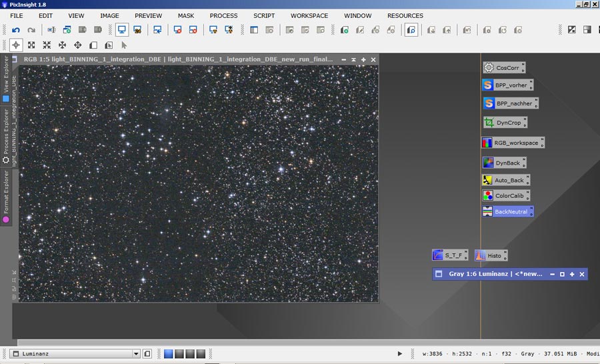
Task: Click the grey gradient squares icon at toolbar right
Action: tap(587, 30)
